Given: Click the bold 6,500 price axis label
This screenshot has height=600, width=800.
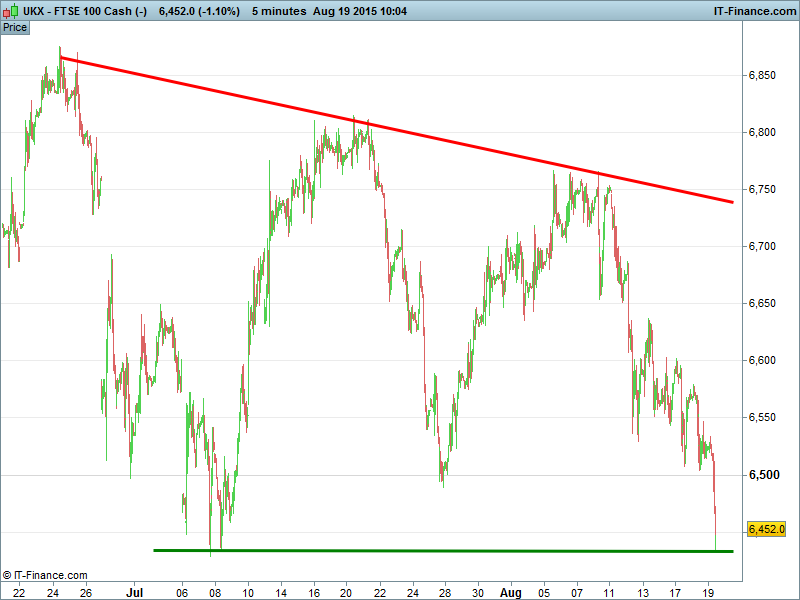Looking at the screenshot, I should pyautogui.click(x=764, y=475).
